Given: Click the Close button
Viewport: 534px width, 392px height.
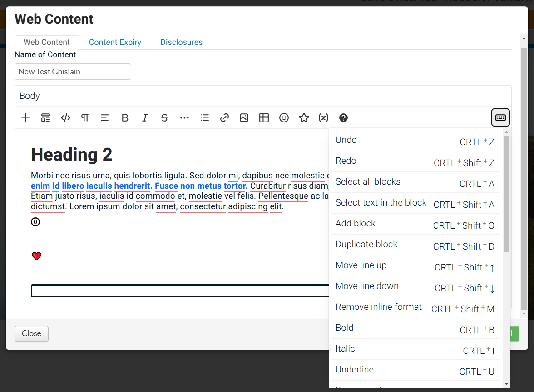Looking at the screenshot, I should click(31, 333).
